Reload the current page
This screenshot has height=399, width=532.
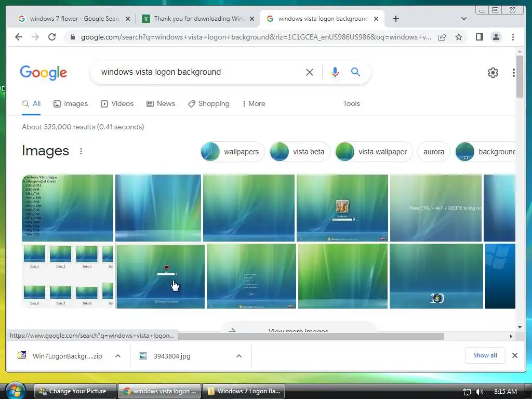tap(52, 37)
